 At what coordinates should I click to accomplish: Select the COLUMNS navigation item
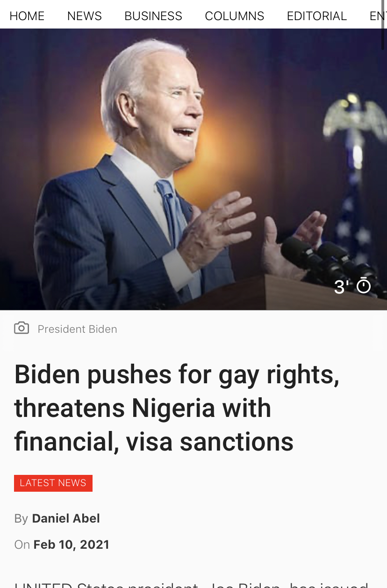coord(235,16)
